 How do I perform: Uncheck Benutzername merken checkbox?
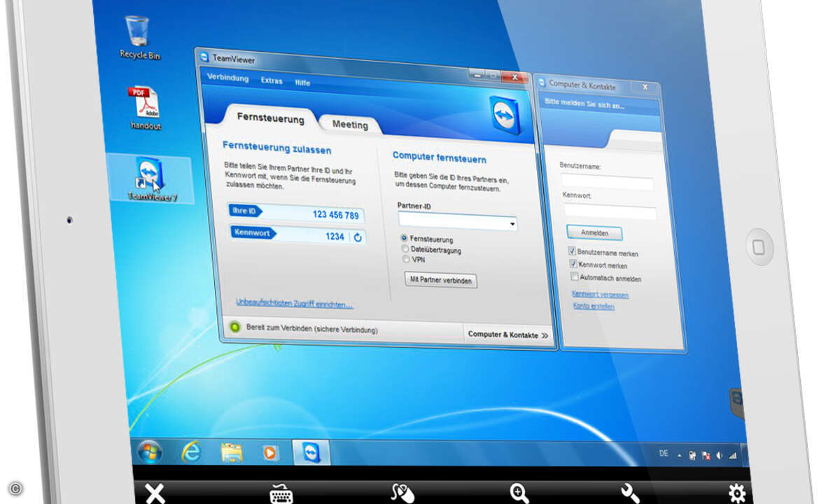pos(572,251)
